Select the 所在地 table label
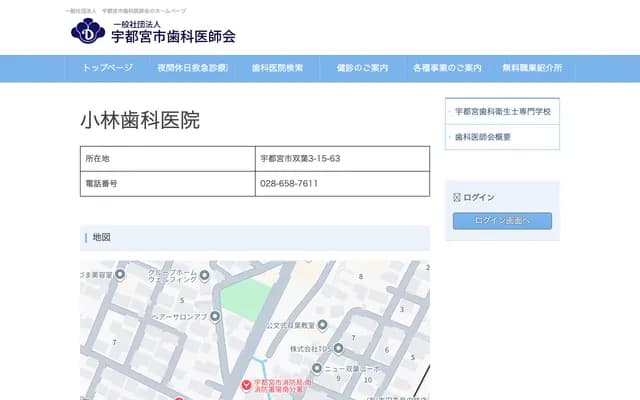This screenshot has height=400, width=640. (97, 159)
